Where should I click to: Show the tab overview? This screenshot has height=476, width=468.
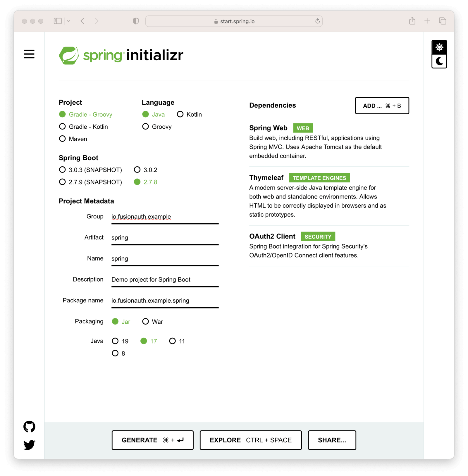(443, 21)
